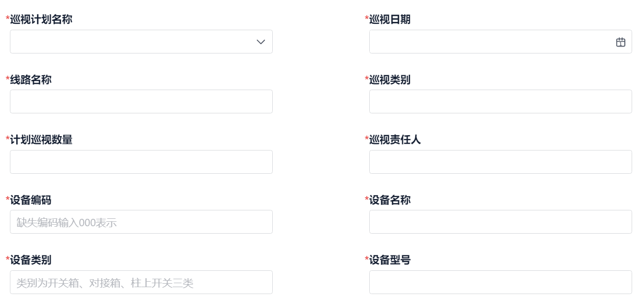Click the 设备类别 label text
Screen dimensions: 644x301
pyautogui.click(x=31, y=260)
